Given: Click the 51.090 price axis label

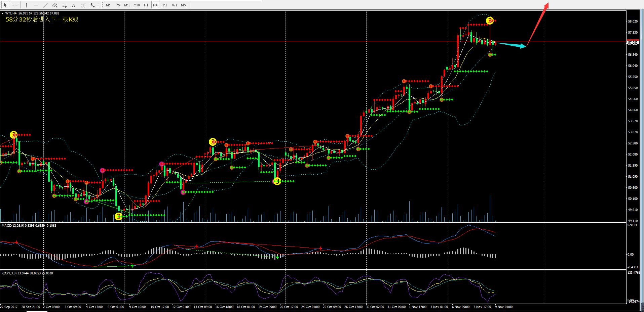Looking at the screenshot, I should tap(633, 177).
